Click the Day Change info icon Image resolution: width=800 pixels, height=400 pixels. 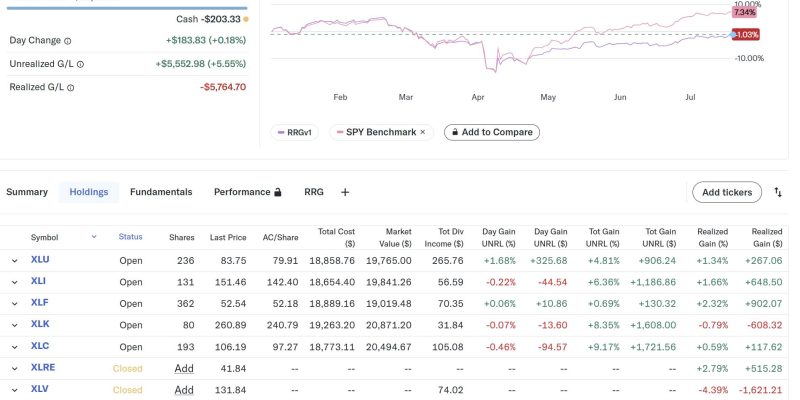[x=68, y=41]
